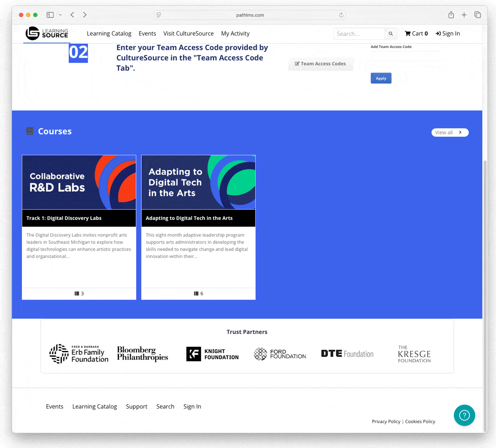The width and height of the screenshot is (496, 448).
Task: Click the Bloomberg Philanthropies logo
Action: pyautogui.click(x=142, y=354)
